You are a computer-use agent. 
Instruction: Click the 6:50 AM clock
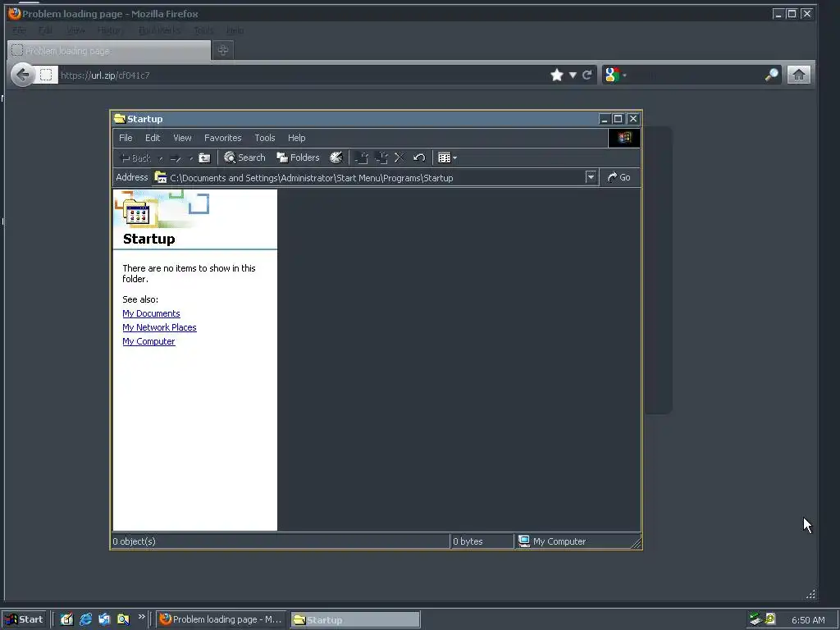(808, 620)
